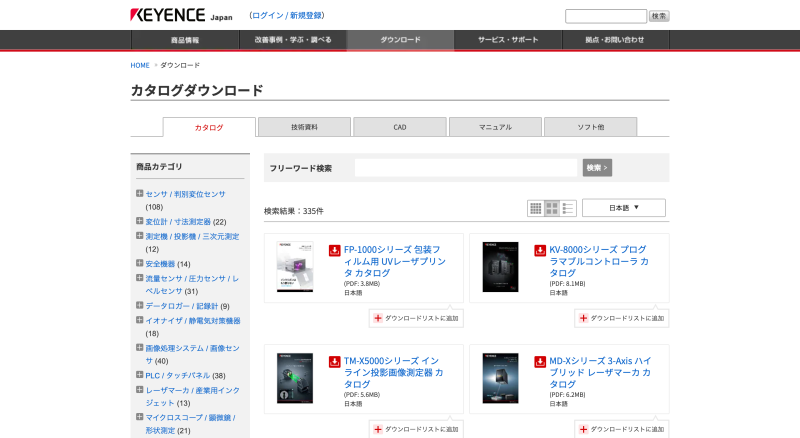The image size is (800, 438).
Task: Open FP-1000シリーズ catalog title link
Action: [x=394, y=261]
